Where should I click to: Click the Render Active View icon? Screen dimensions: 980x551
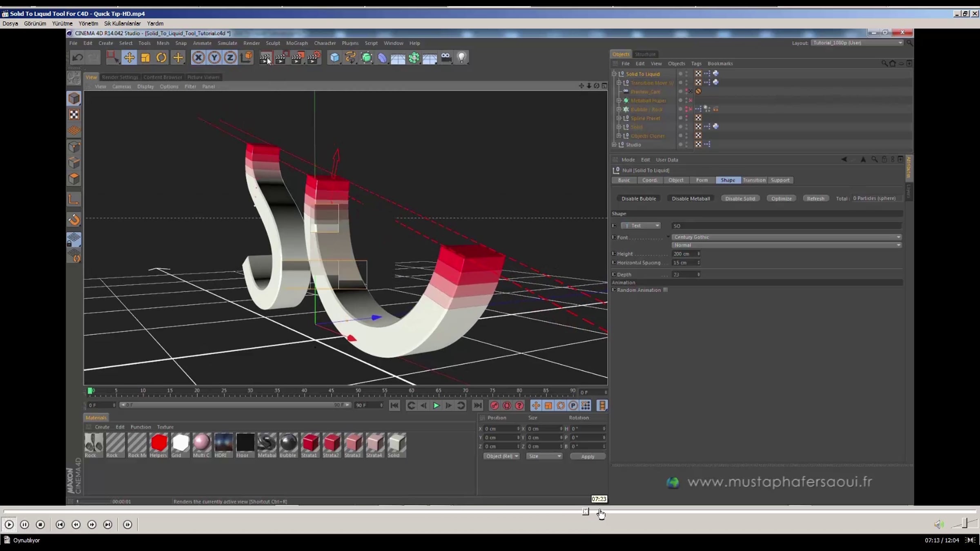coord(265,58)
